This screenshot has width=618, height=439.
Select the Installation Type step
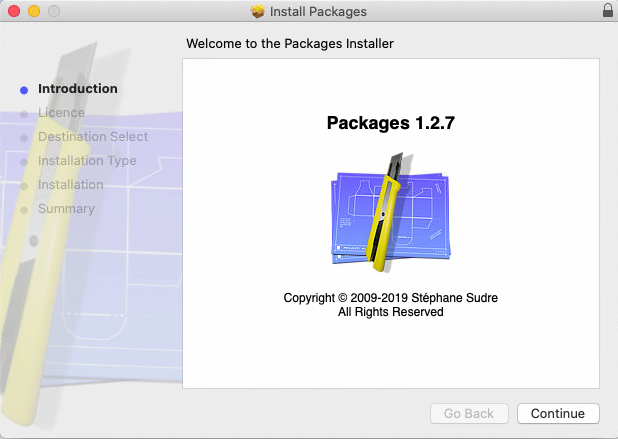87,161
